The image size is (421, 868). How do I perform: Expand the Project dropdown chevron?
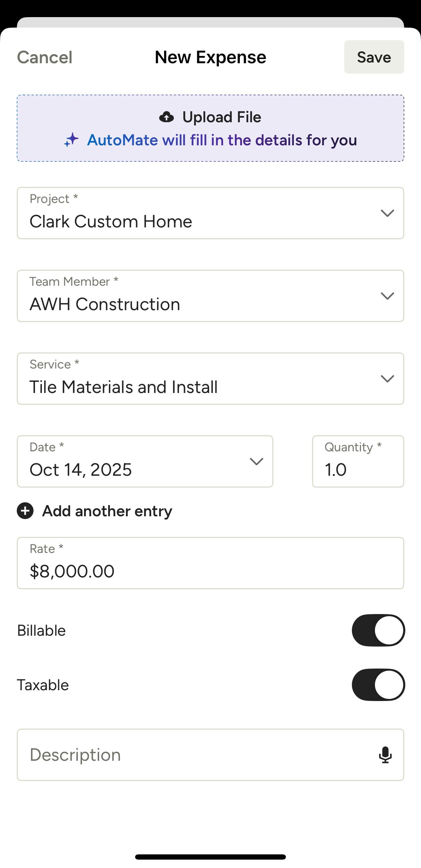[x=387, y=213]
